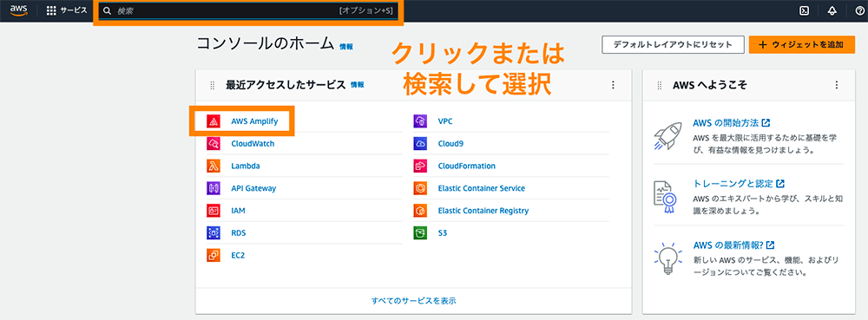Open the AWS へようこそ widget options menu
This screenshot has height=320, width=868.
(837, 85)
